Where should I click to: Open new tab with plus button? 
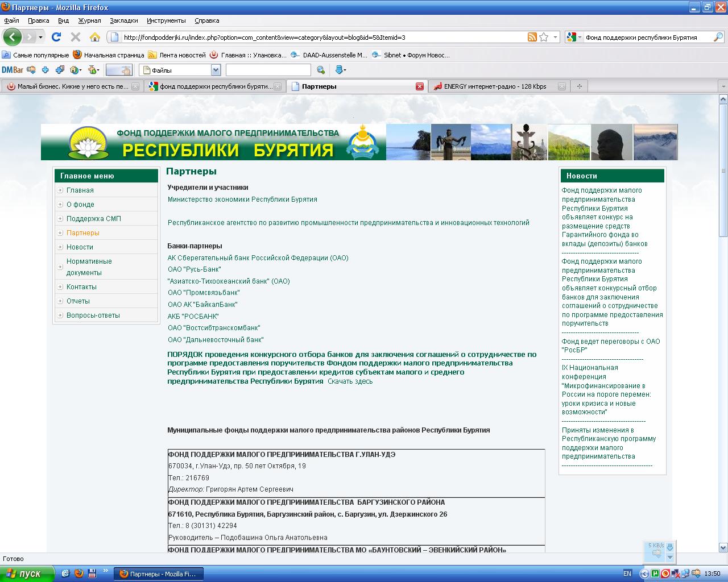tap(580, 86)
